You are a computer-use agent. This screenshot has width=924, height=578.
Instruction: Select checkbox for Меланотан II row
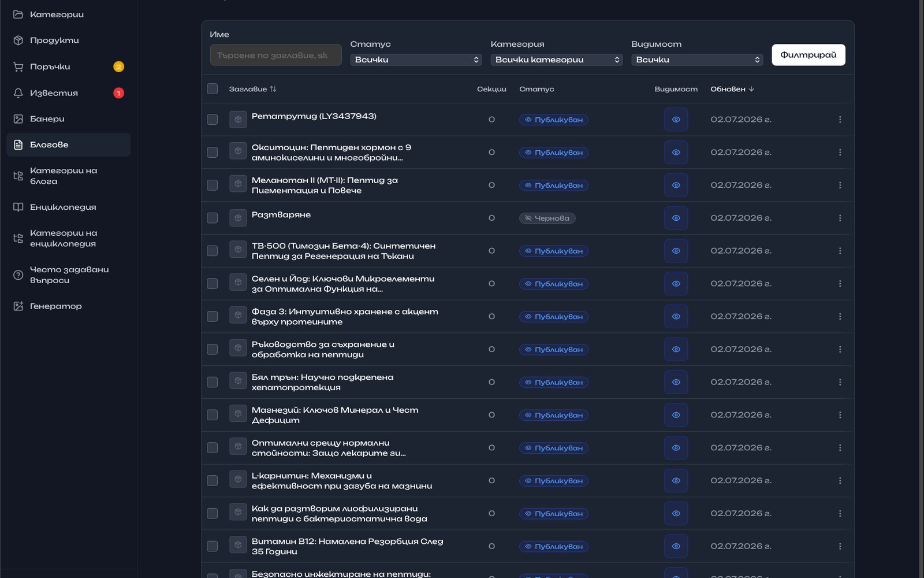pyautogui.click(x=213, y=185)
